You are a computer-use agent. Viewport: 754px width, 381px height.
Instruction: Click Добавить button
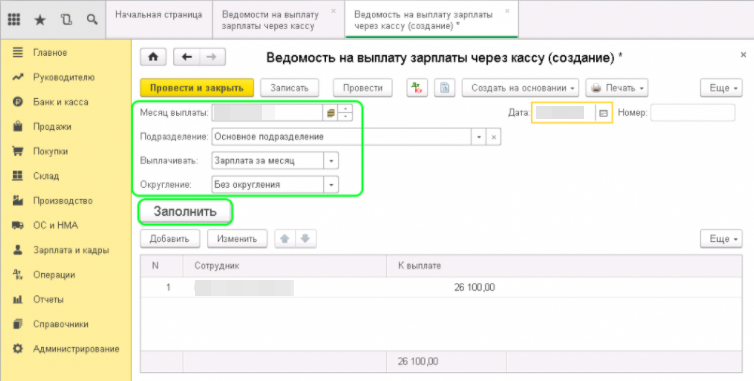pos(170,239)
